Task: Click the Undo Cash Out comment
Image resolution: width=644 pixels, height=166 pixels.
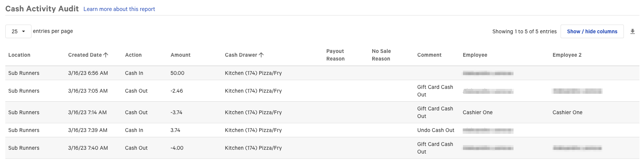Action: [436, 130]
